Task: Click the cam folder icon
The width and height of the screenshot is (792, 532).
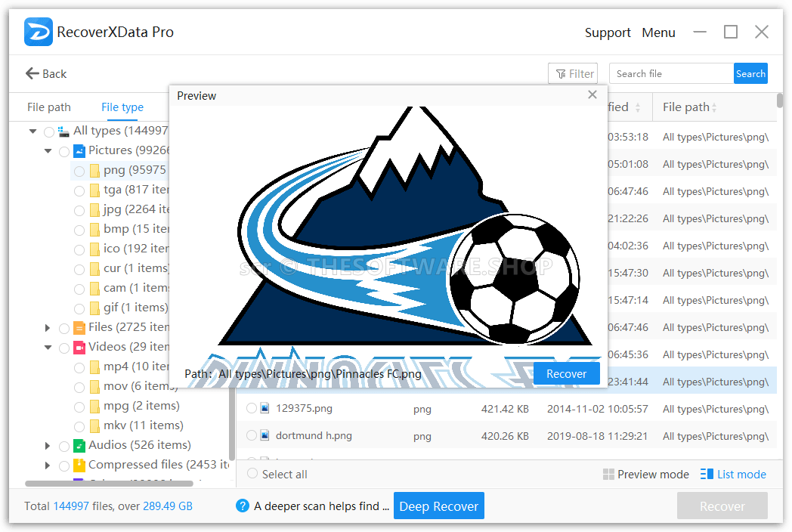Action: tap(94, 289)
